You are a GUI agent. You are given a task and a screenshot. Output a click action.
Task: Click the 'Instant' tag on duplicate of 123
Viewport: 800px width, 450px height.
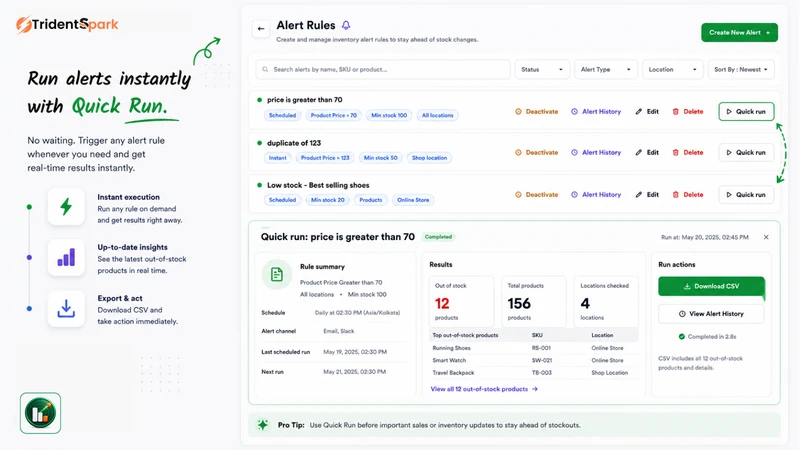[x=278, y=158]
